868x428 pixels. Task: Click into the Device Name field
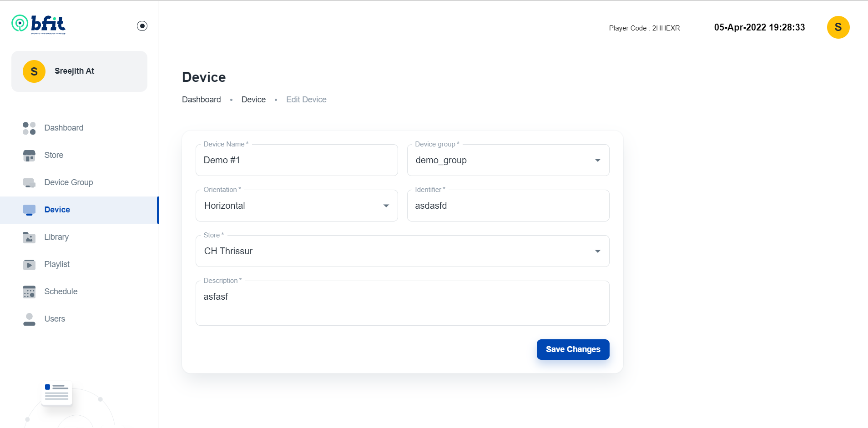coord(297,160)
